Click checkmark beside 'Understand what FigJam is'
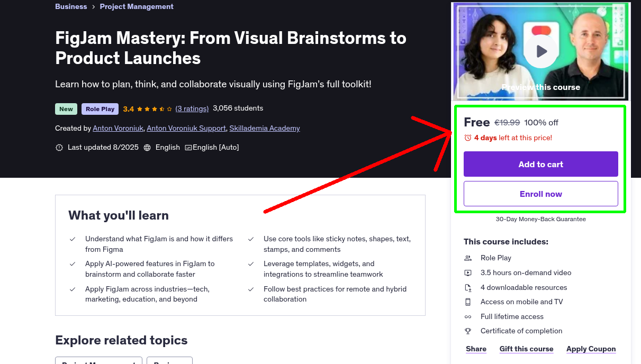This screenshot has width=641, height=364. click(73, 239)
